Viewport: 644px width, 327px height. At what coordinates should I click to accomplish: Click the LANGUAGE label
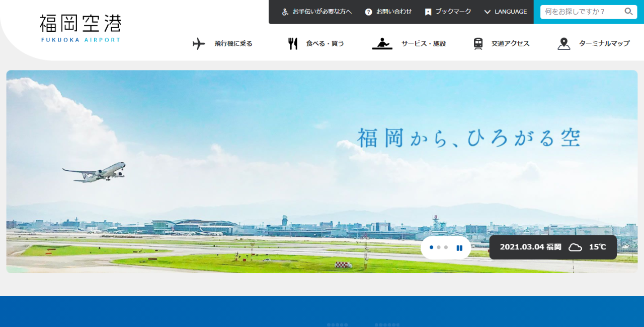[511, 12]
